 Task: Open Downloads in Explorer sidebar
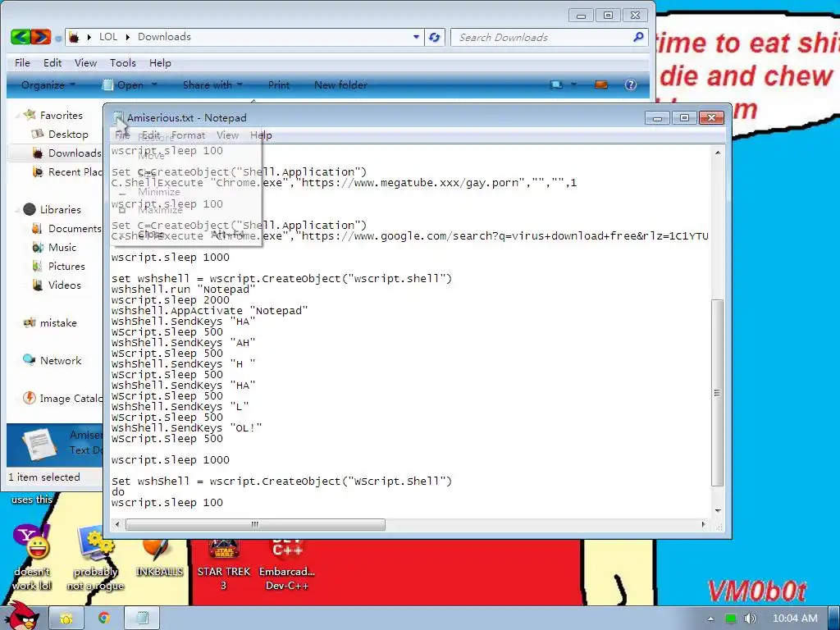(74, 153)
